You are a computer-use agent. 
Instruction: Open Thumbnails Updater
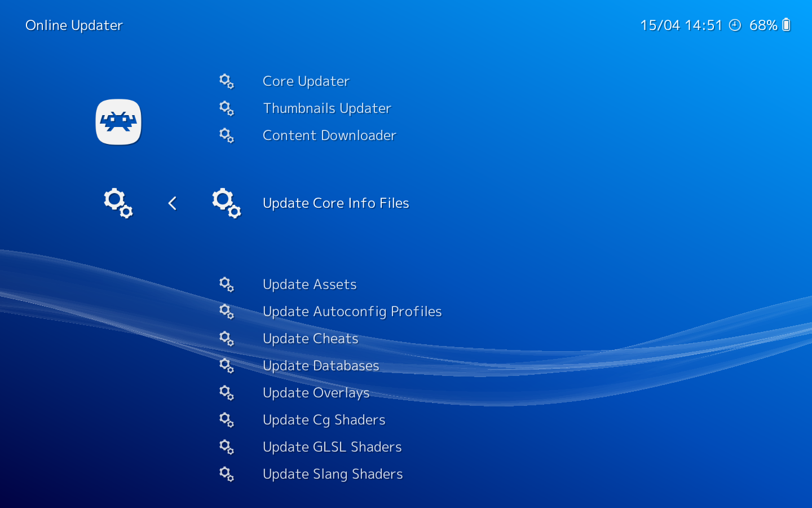pos(327,108)
